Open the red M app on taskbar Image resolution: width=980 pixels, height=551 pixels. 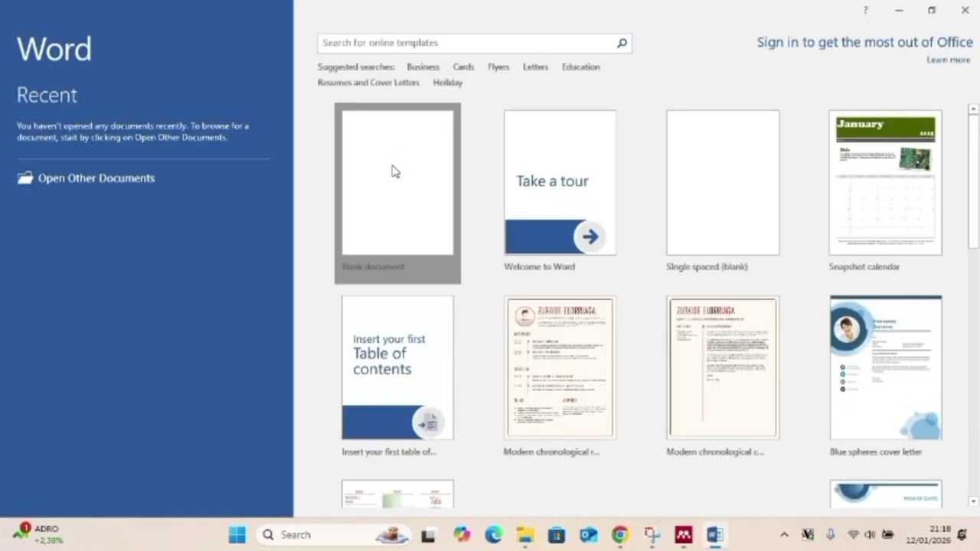pyautogui.click(x=684, y=534)
